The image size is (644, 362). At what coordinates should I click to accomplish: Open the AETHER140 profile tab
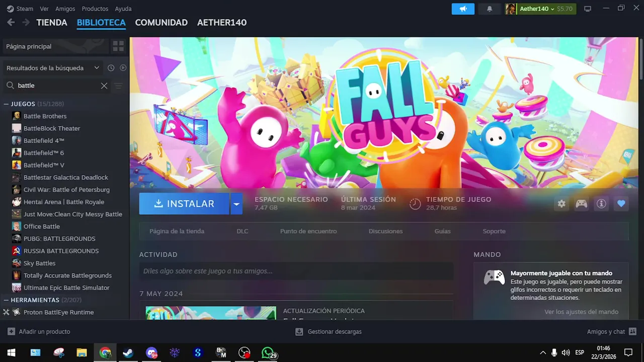pyautogui.click(x=222, y=23)
